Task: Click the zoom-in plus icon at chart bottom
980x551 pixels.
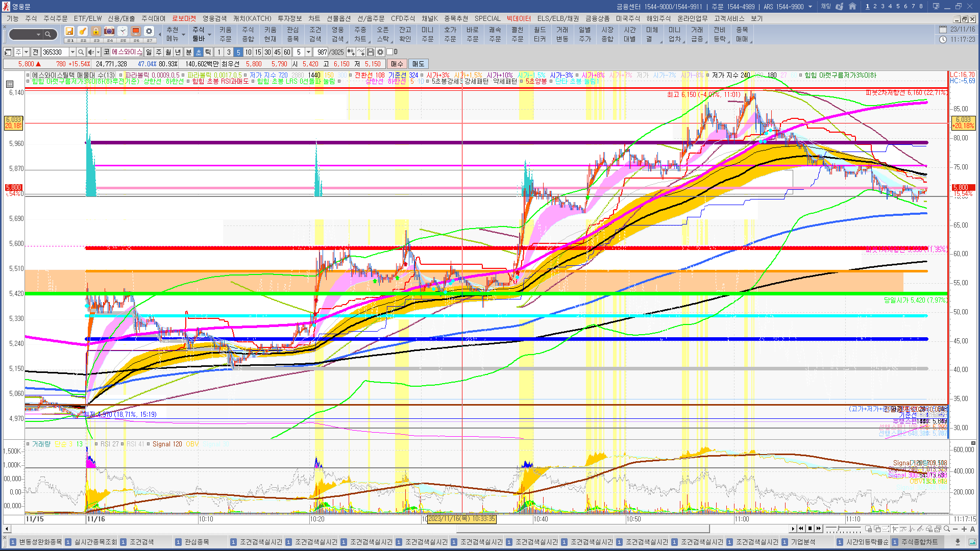Action: tap(964, 529)
